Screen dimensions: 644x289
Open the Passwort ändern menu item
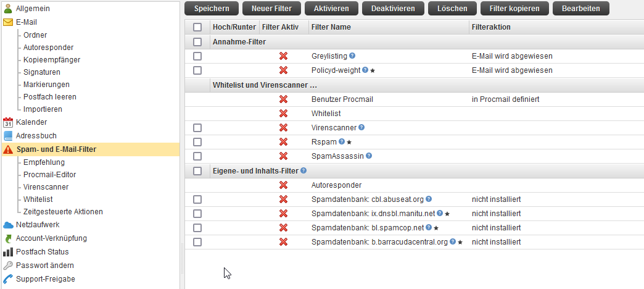pyautogui.click(x=45, y=266)
